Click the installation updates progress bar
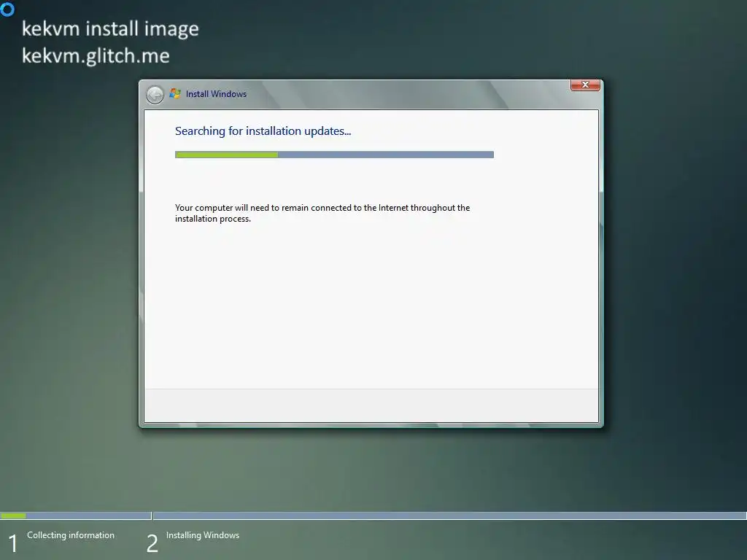Screen dimensions: 747x560 pos(334,155)
